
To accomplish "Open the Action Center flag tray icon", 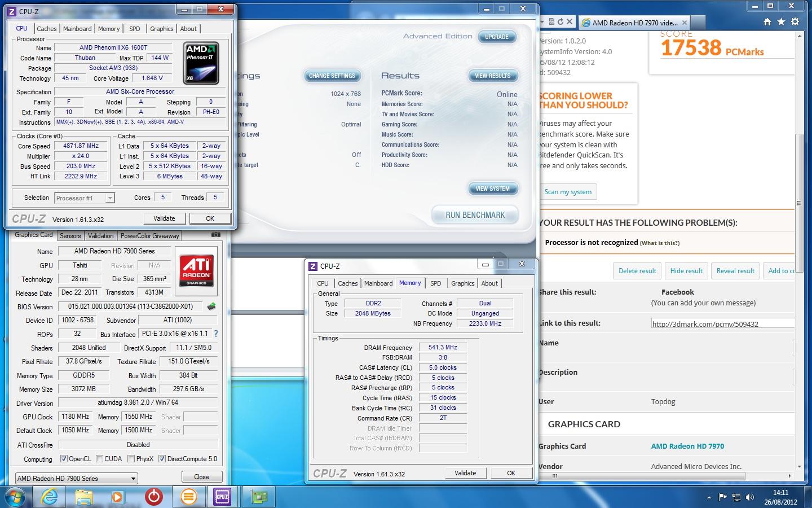I will coord(722,497).
